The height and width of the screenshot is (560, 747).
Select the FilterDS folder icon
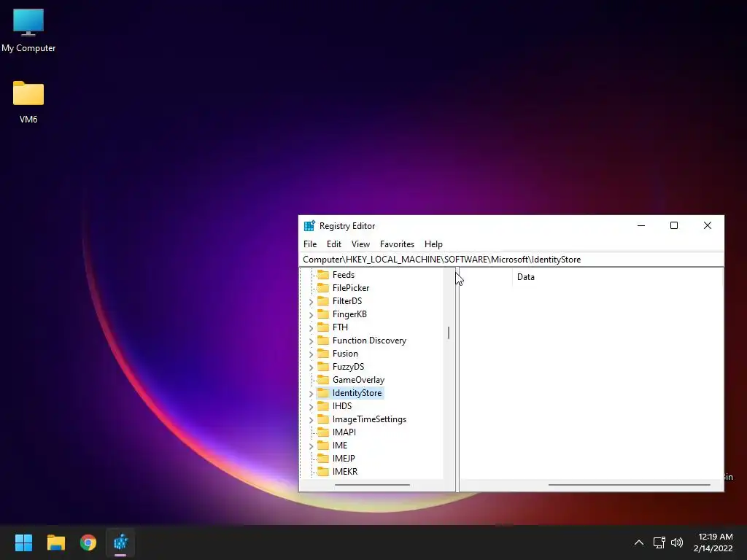(323, 301)
